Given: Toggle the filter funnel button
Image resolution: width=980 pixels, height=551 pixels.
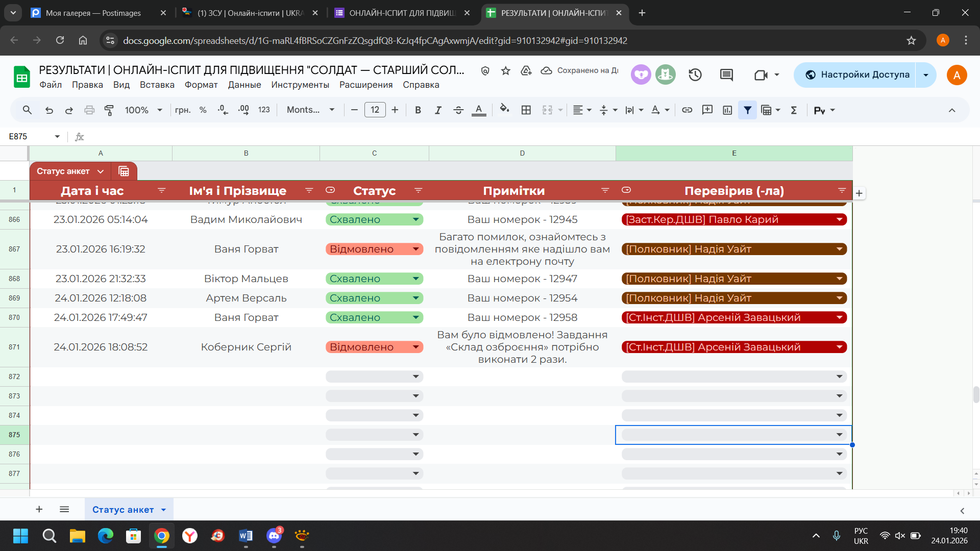Looking at the screenshot, I should pyautogui.click(x=747, y=110).
